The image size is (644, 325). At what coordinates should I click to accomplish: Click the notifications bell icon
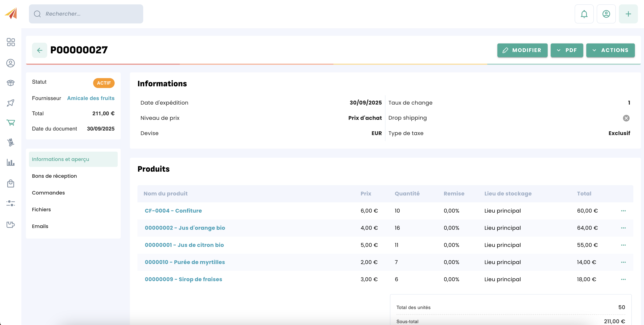click(x=584, y=14)
